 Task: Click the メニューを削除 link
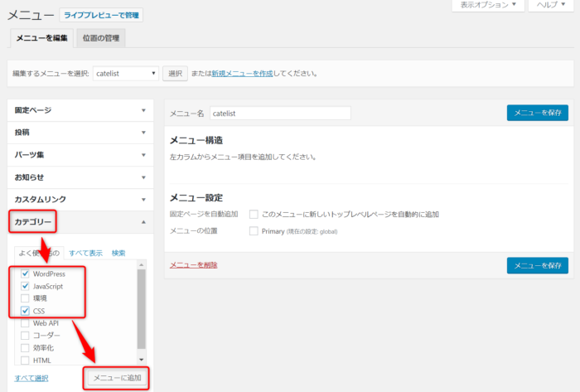(x=194, y=264)
